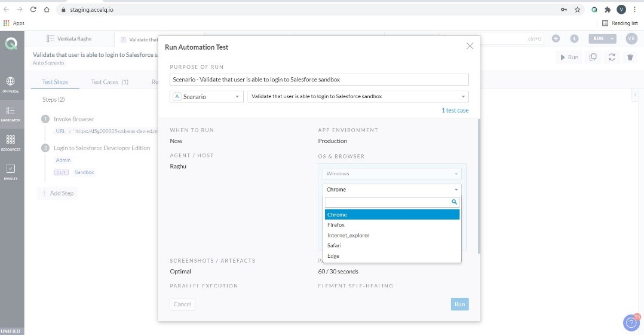This screenshot has height=335, width=644.
Task: Open Reading list
Action: point(620,23)
